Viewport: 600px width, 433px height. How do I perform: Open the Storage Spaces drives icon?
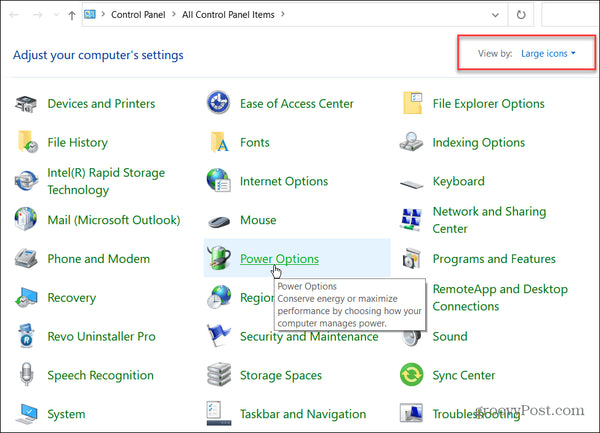[x=219, y=374]
